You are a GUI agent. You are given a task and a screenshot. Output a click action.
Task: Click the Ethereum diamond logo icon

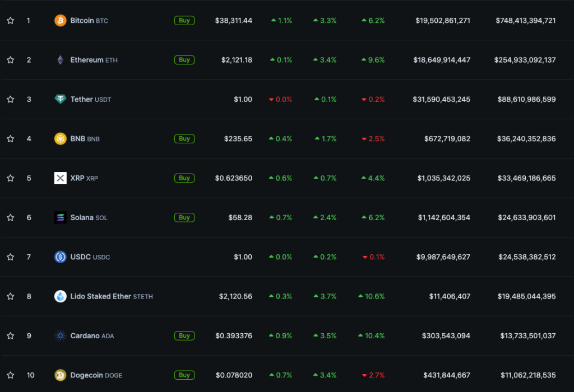click(60, 60)
